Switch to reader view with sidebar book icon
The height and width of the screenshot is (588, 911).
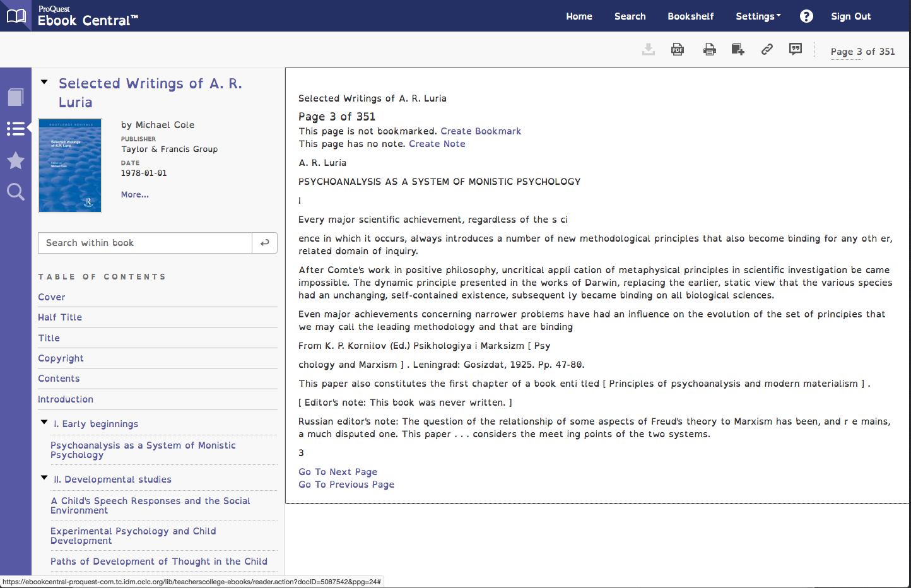click(x=15, y=97)
